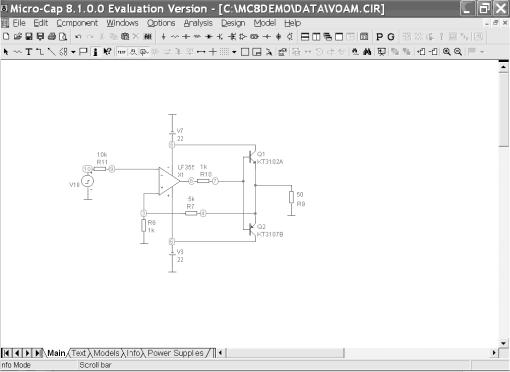This screenshot has height=372, width=510.
Task: Print the schematic
Action: tap(52, 37)
